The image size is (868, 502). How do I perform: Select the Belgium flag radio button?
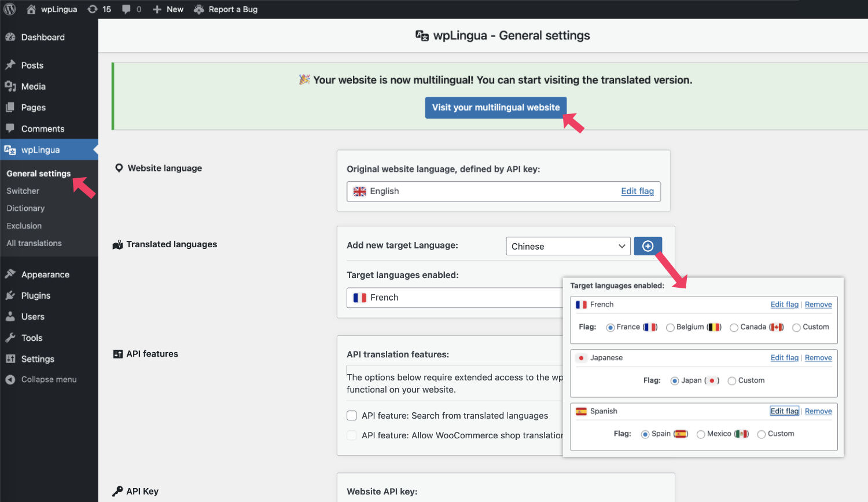point(670,328)
